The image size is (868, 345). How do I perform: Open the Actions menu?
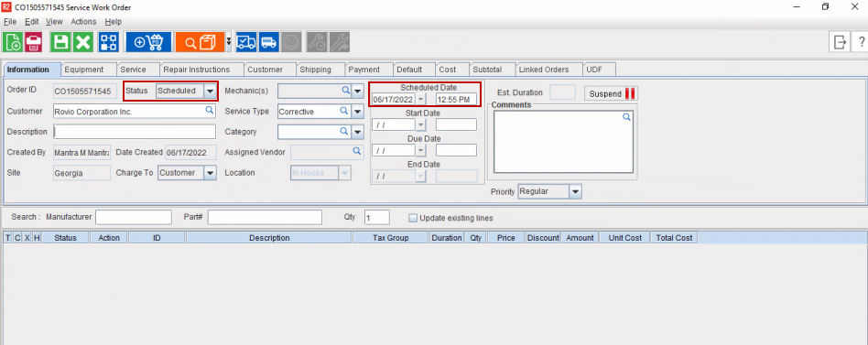point(83,22)
